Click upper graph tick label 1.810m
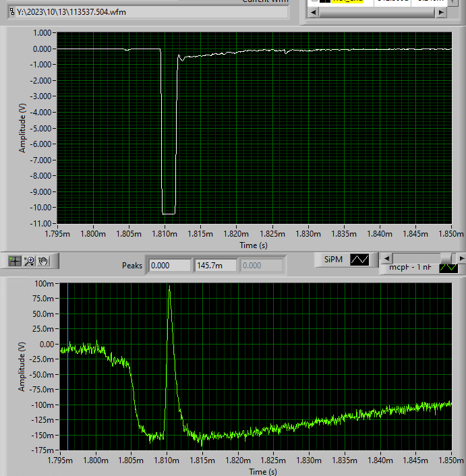The height and width of the screenshot is (476, 466). (x=165, y=234)
